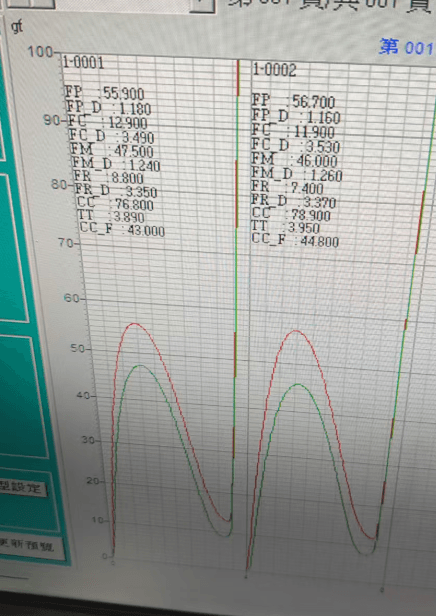Click the 60 label on the force axis
The height and width of the screenshot is (616, 436).
click(x=71, y=299)
